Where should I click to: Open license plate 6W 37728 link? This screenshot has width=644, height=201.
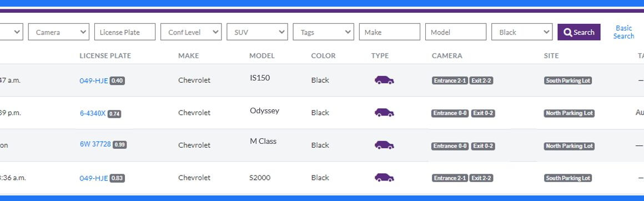95,144
